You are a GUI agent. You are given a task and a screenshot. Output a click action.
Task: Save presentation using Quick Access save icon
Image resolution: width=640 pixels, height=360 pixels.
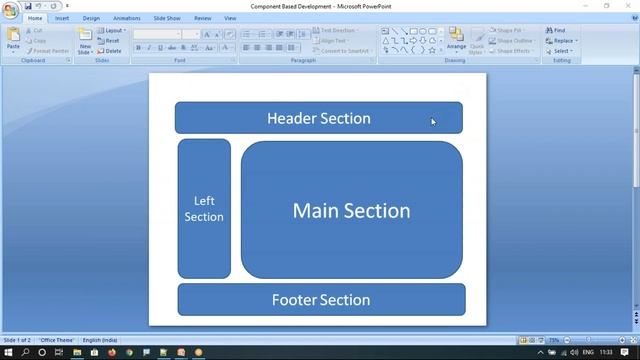[28, 6]
